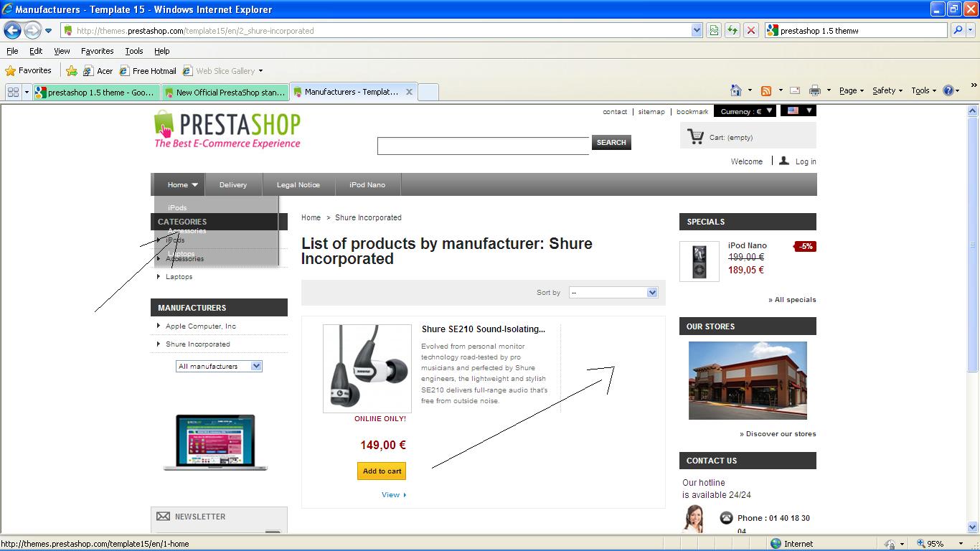The height and width of the screenshot is (551, 980).
Task: Go back using the browser Back arrow
Action: (12, 30)
